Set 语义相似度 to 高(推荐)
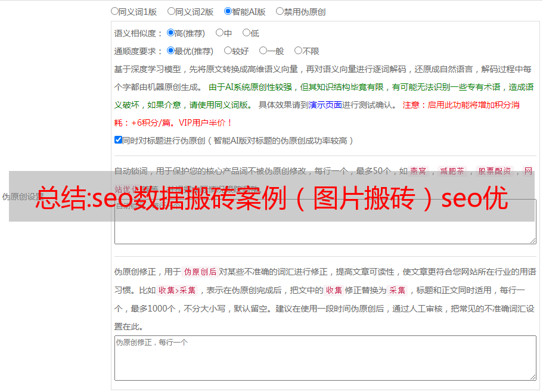 [170, 33]
